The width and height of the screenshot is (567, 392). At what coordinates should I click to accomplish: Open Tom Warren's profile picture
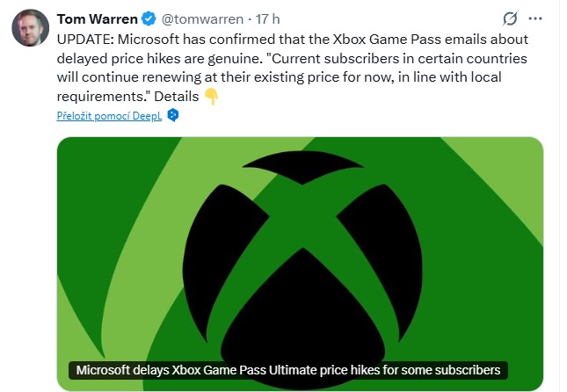[x=29, y=27]
